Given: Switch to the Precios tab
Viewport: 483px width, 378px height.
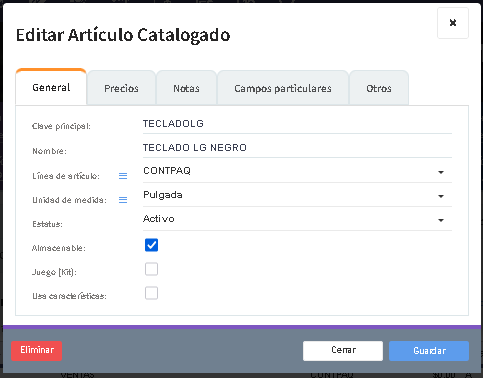Looking at the screenshot, I should tap(121, 88).
